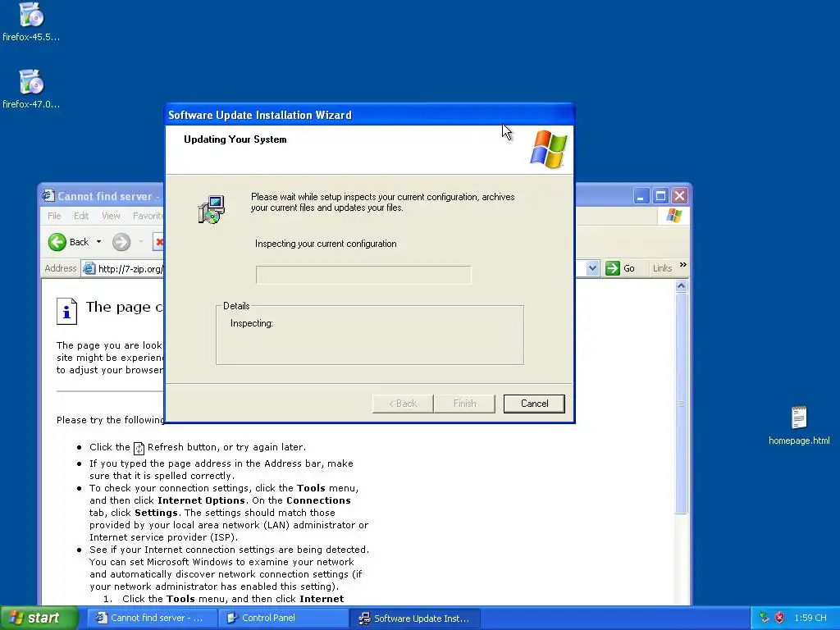Click the network connection tray icon
The image size is (840, 630).
click(765, 618)
